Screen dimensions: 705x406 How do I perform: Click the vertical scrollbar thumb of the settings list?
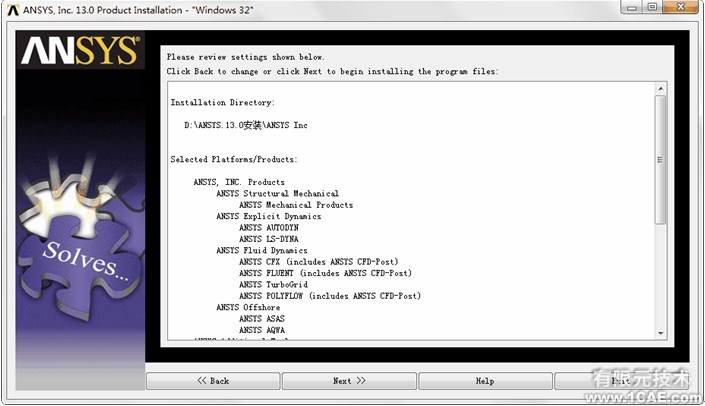(x=660, y=160)
